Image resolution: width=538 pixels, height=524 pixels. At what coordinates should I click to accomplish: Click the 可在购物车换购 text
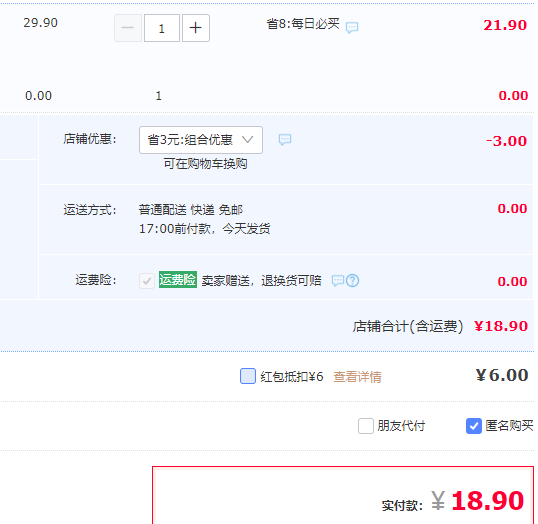[205, 164]
